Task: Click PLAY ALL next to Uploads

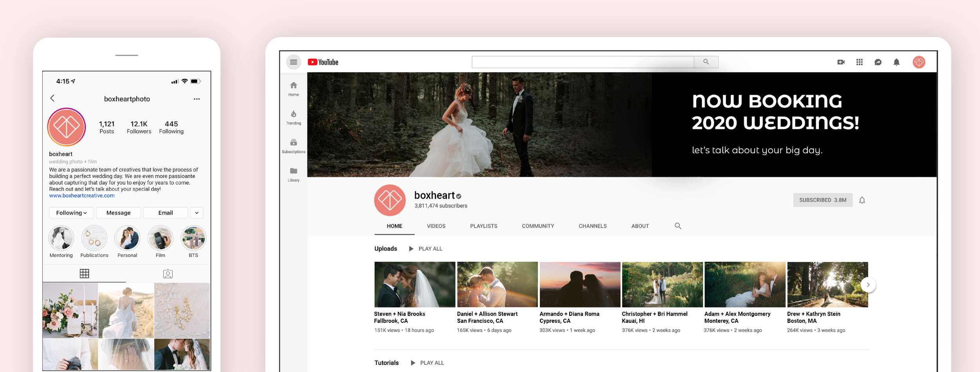Action: [x=426, y=249]
